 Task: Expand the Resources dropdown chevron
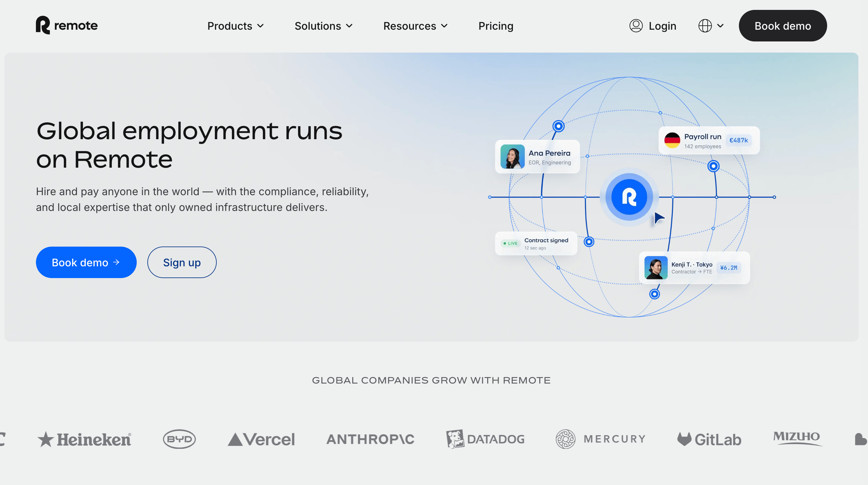(x=445, y=26)
